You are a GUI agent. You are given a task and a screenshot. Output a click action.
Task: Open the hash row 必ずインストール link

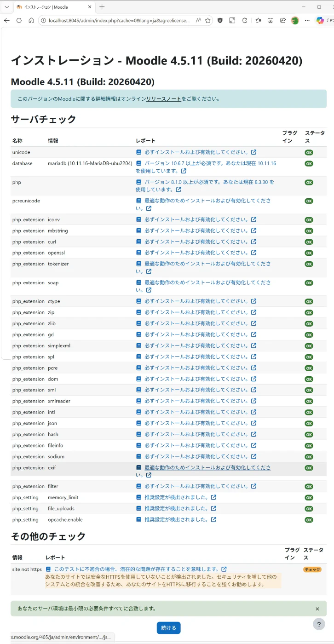[x=197, y=434]
